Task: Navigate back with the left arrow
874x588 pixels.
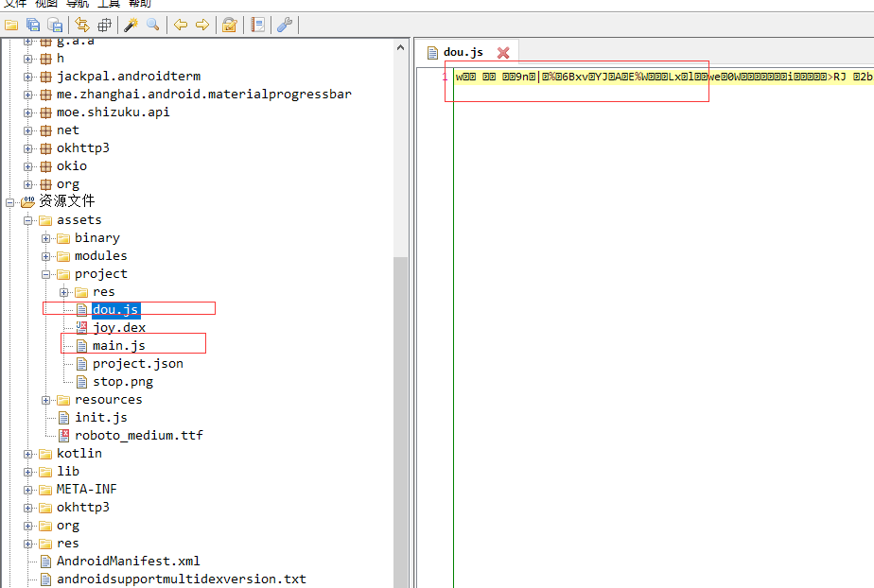Action: pos(180,25)
